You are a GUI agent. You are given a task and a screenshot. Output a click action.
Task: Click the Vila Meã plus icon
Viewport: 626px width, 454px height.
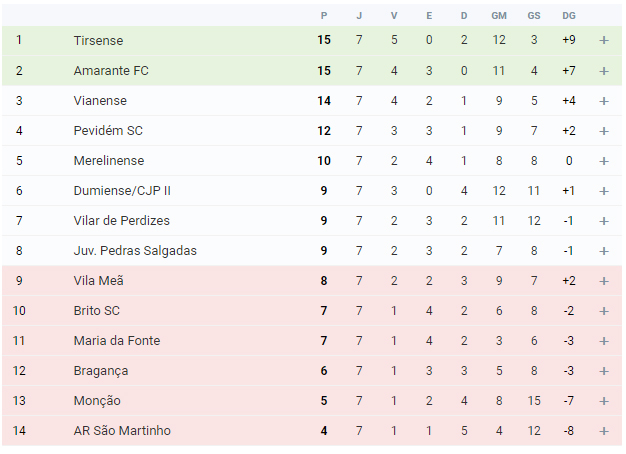click(x=604, y=281)
